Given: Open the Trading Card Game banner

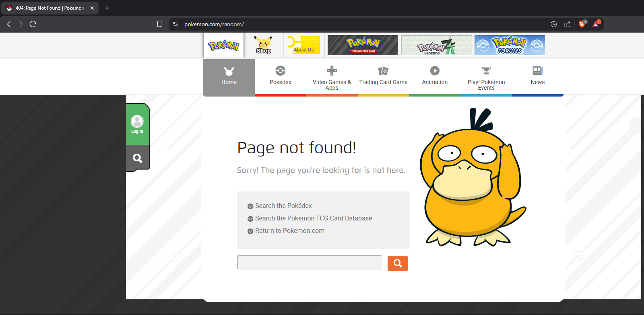Looking at the screenshot, I should [x=363, y=45].
